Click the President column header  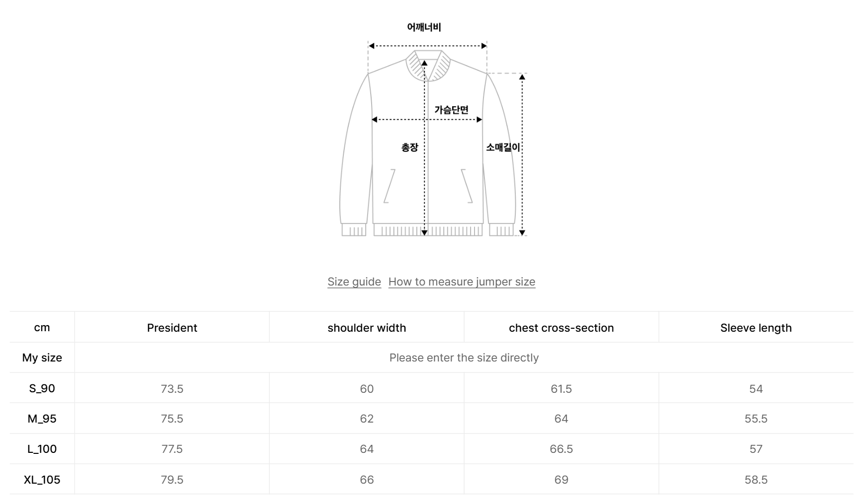[x=172, y=328]
